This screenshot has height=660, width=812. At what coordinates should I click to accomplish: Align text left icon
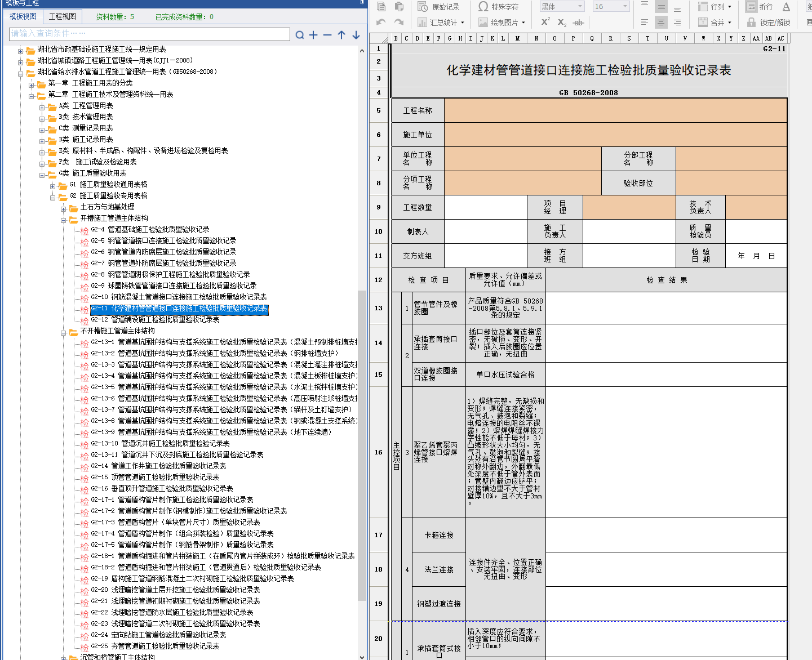(x=645, y=23)
